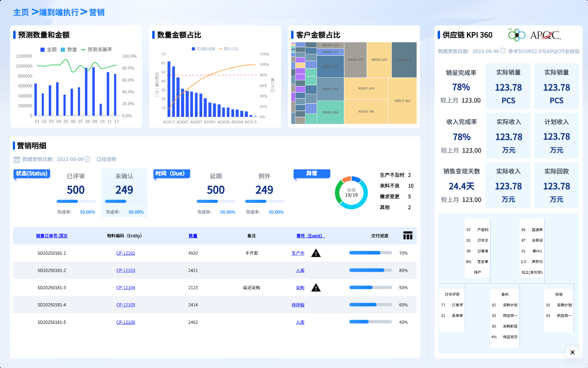This screenshot has height=368, width=588.
Task: Toggle the 金额 legend series
Action: tap(48, 50)
